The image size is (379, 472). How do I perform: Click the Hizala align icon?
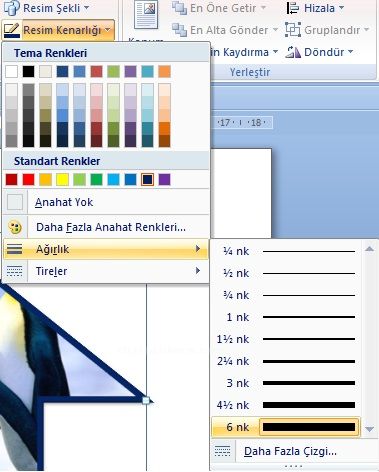pyautogui.click(x=293, y=8)
